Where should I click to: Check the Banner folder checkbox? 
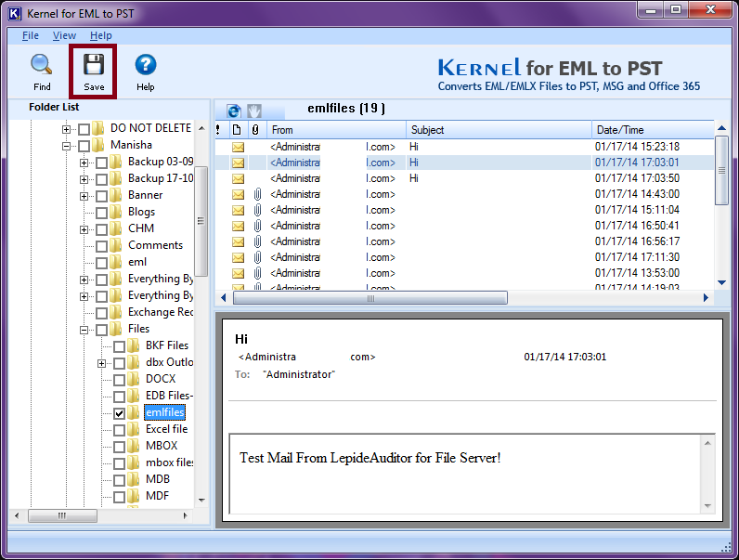[x=101, y=196]
